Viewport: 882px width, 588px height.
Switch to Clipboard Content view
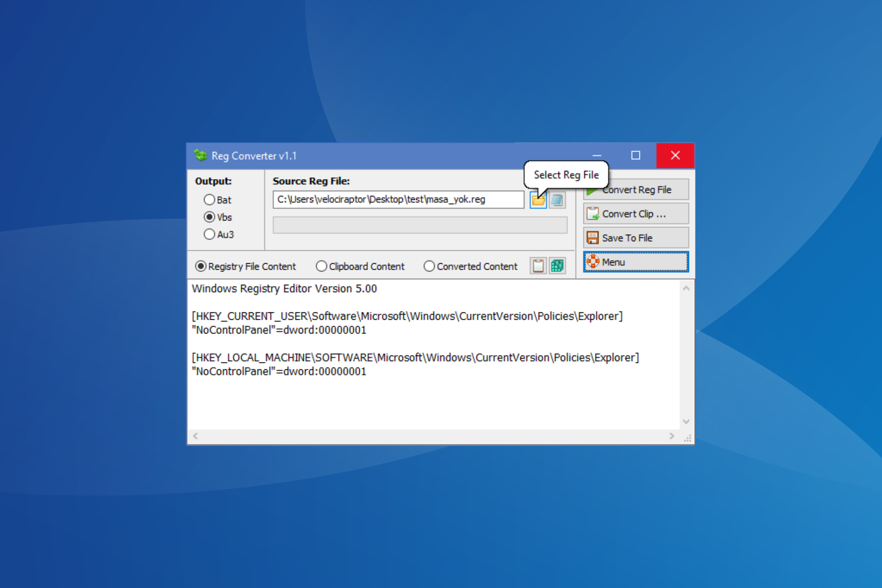click(322, 266)
